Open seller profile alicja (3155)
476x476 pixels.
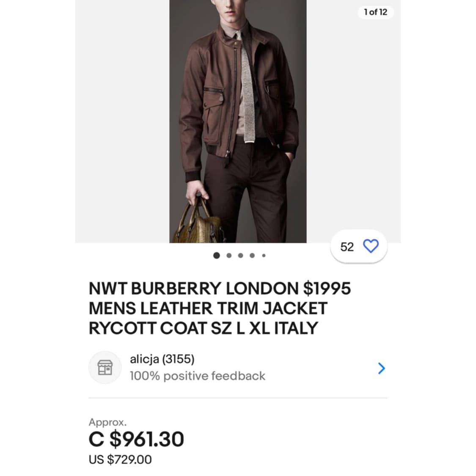(x=162, y=359)
